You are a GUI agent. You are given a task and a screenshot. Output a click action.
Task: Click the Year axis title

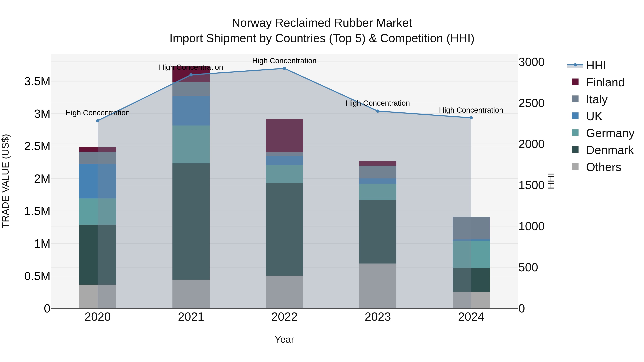tap(284, 339)
